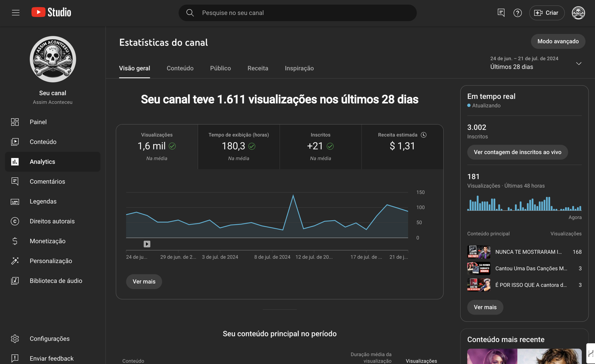The height and width of the screenshot is (364, 595).
Task: Select the Tempo de exibição metric card
Action: pos(239,146)
